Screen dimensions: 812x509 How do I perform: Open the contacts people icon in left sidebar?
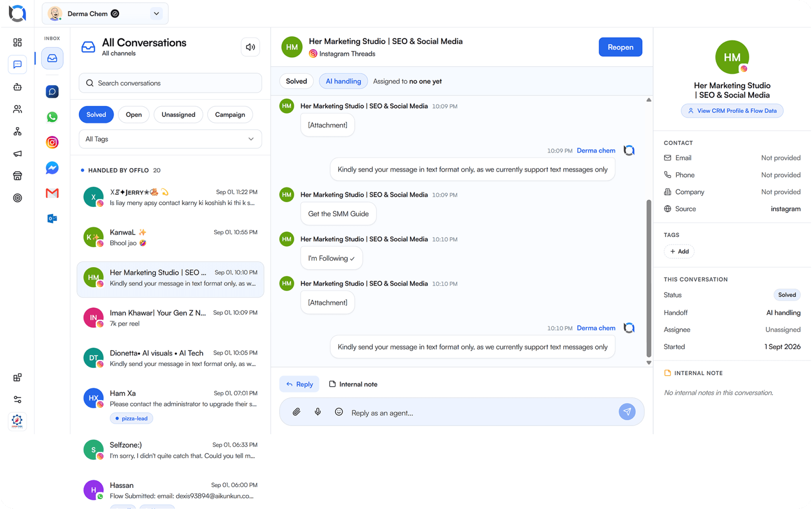tap(17, 109)
